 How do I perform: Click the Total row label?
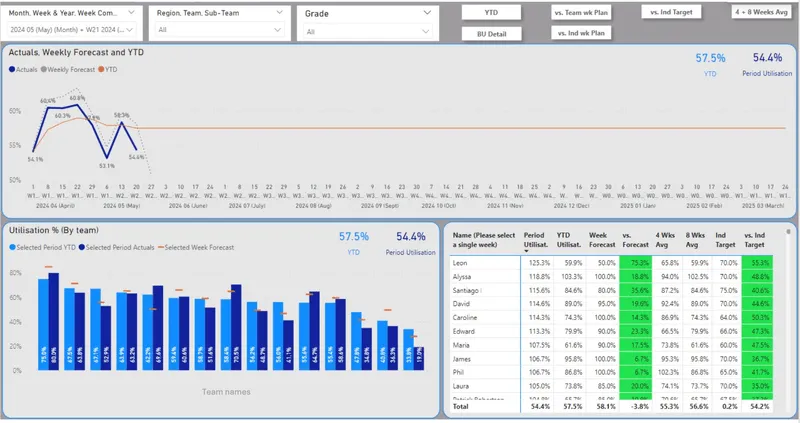tap(460, 407)
